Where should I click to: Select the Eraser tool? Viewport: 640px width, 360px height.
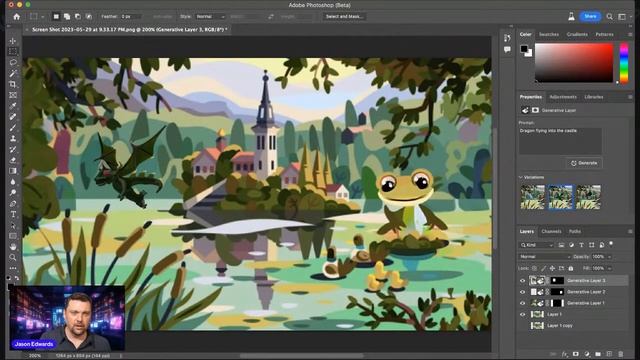tap(13, 160)
